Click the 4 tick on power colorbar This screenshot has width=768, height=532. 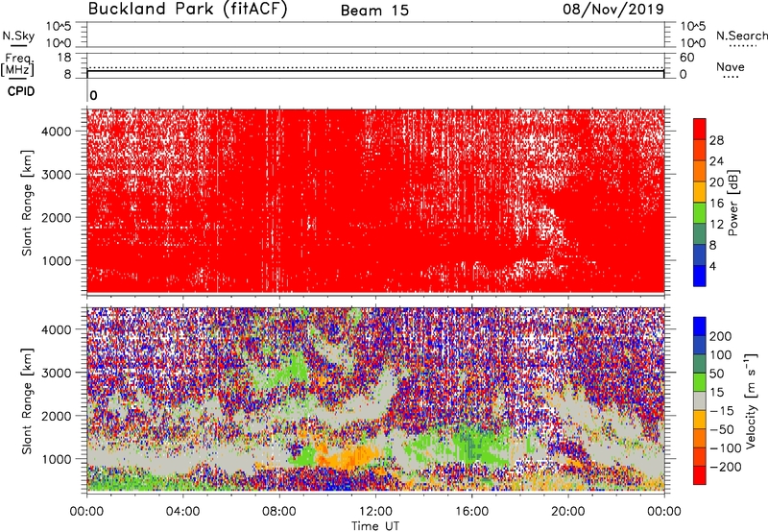tap(713, 267)
